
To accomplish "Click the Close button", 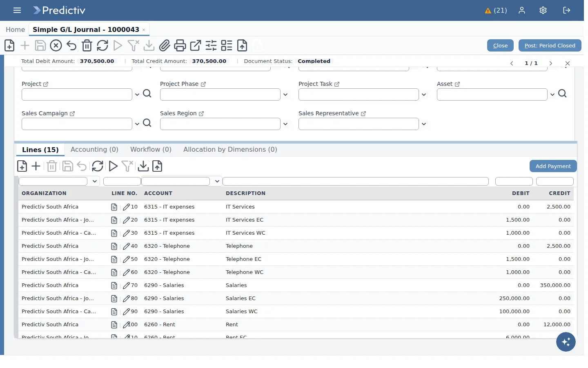I will 500,45.
